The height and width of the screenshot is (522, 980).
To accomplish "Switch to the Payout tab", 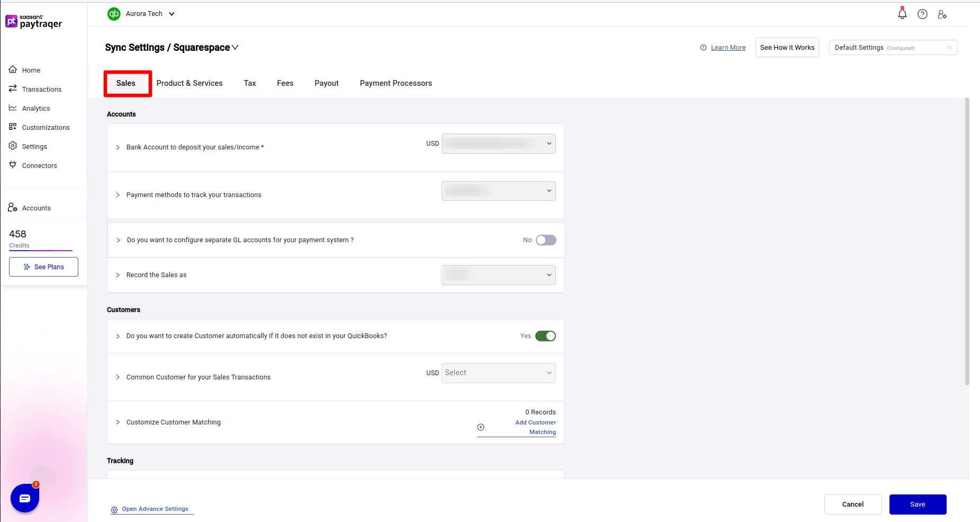I will click(326, 83).
